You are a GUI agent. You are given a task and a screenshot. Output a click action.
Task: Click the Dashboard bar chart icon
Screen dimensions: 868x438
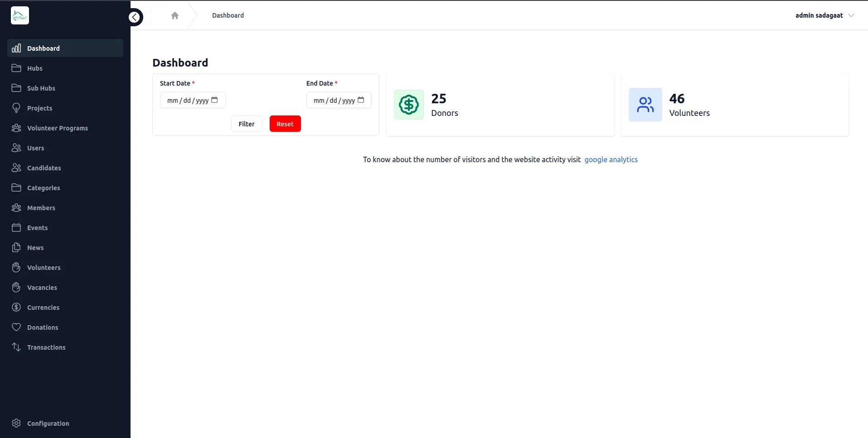16,48
